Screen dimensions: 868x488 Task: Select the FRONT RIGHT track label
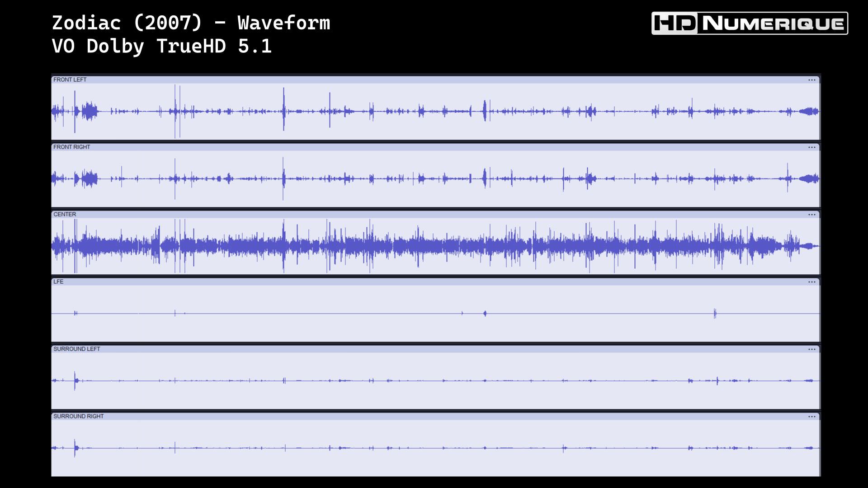coord(72,147)
